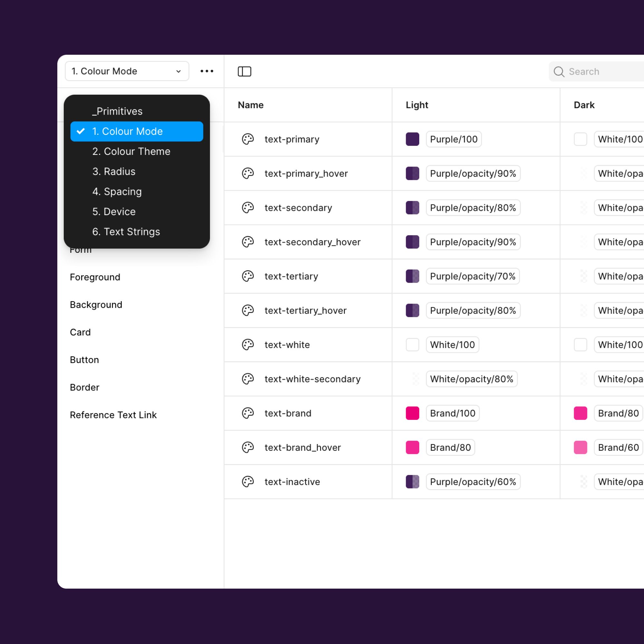Select the text-secondary_hover variable name

tap(312, 242)
